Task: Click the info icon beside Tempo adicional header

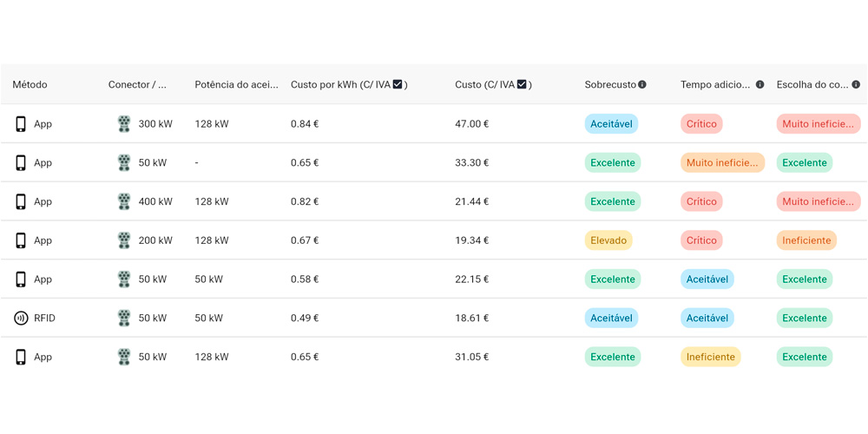Action: coord(759,85)
